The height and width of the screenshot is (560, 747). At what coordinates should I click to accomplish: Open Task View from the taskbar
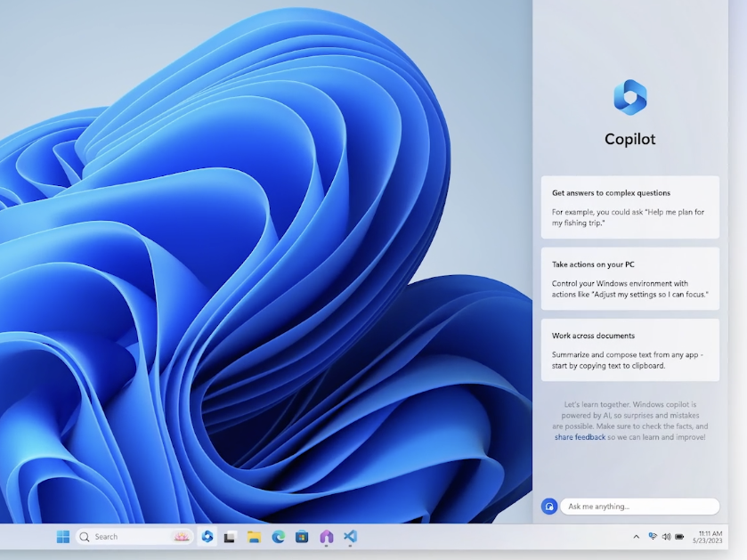231,537
